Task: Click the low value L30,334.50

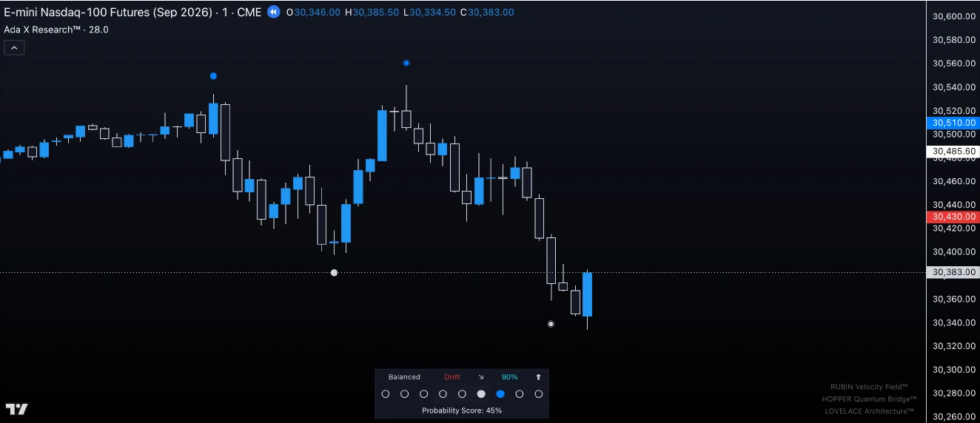Action: [x=429, y=13]
